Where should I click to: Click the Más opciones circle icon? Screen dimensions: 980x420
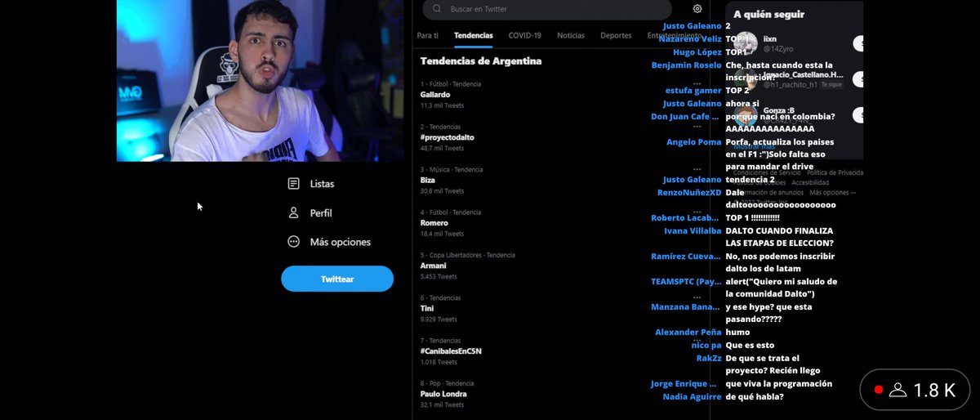pos(294,242)
